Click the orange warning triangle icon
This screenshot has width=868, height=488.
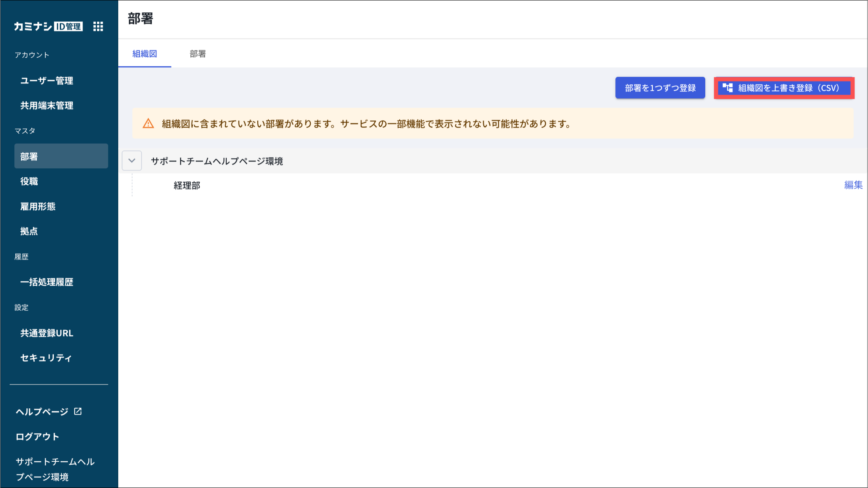(x=148, y=124)
